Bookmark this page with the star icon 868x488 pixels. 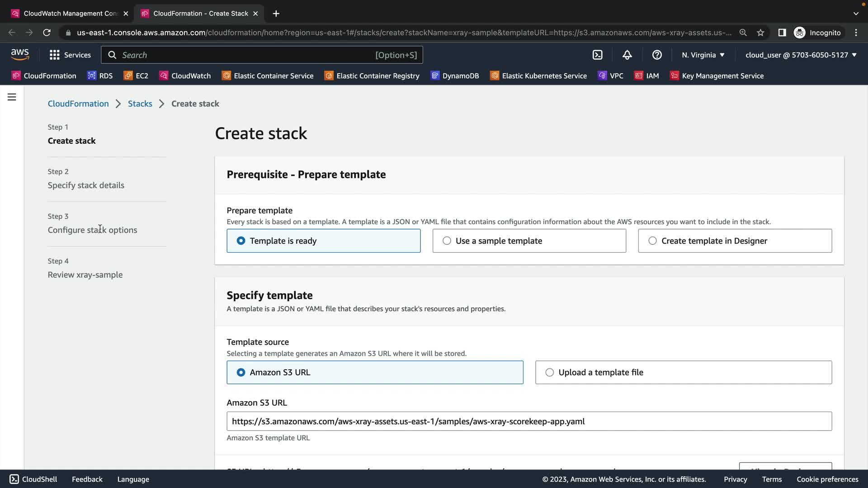[760, 33]
